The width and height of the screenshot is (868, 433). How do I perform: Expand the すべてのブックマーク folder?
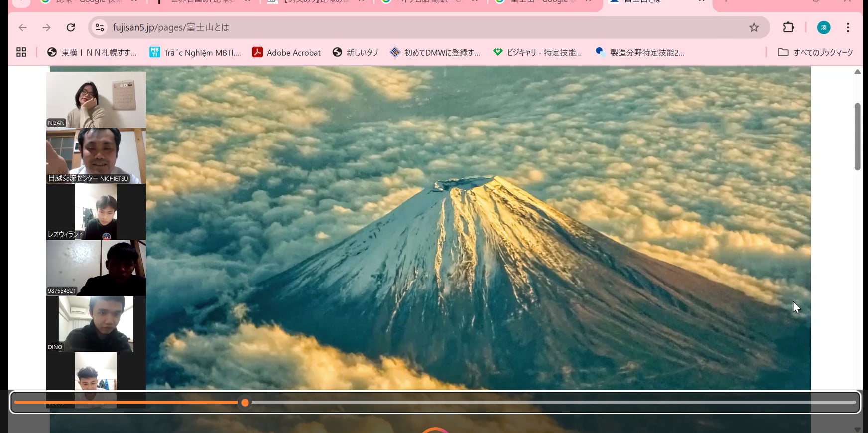(815, 52)
